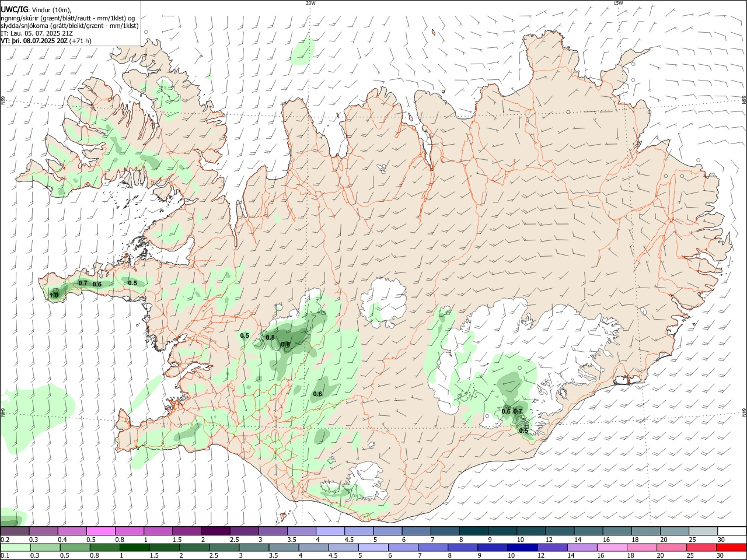
Task: Click the 0.7 value over southern Vatnajökull
Action: (518, 412)
